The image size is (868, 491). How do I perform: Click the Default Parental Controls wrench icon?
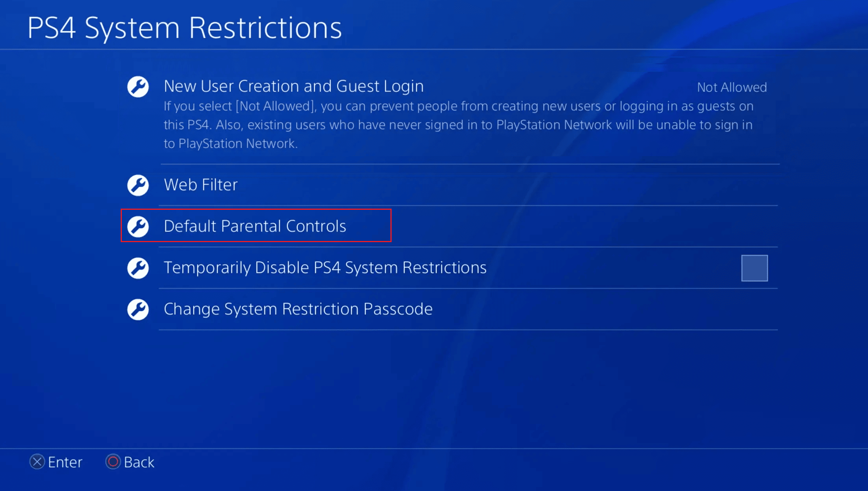(x=138, y=226)
